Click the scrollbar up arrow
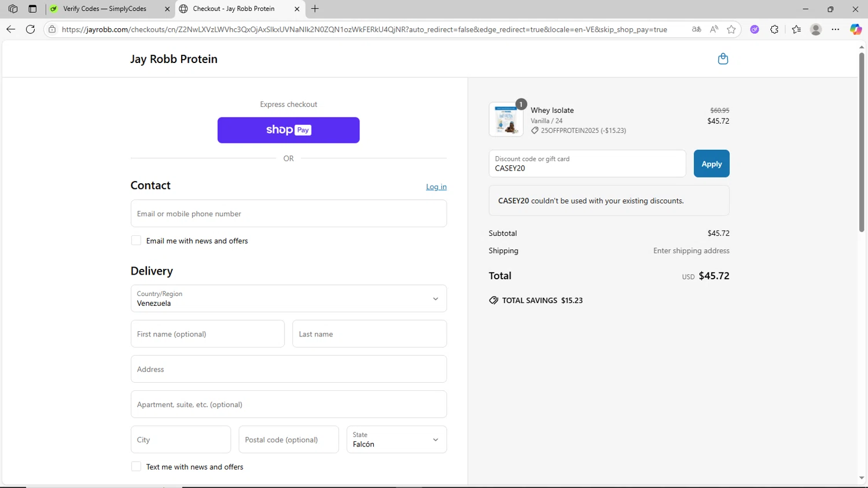 (862, 47)
